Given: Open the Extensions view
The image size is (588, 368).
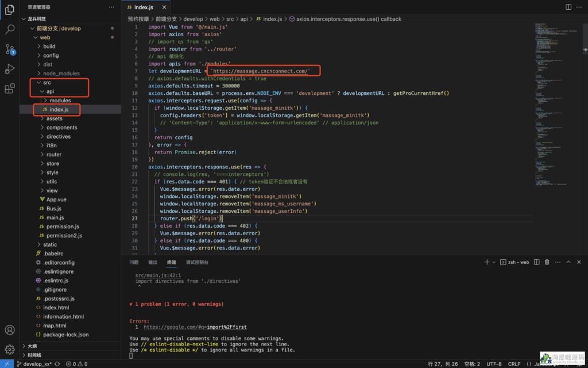Looking at the screenshot, I should [x=10, y=88].
